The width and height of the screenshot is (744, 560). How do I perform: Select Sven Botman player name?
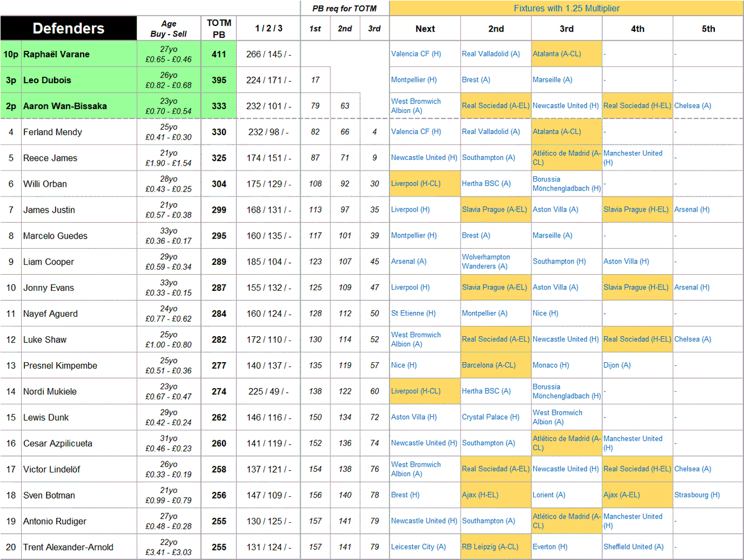[x=49, y=496]
